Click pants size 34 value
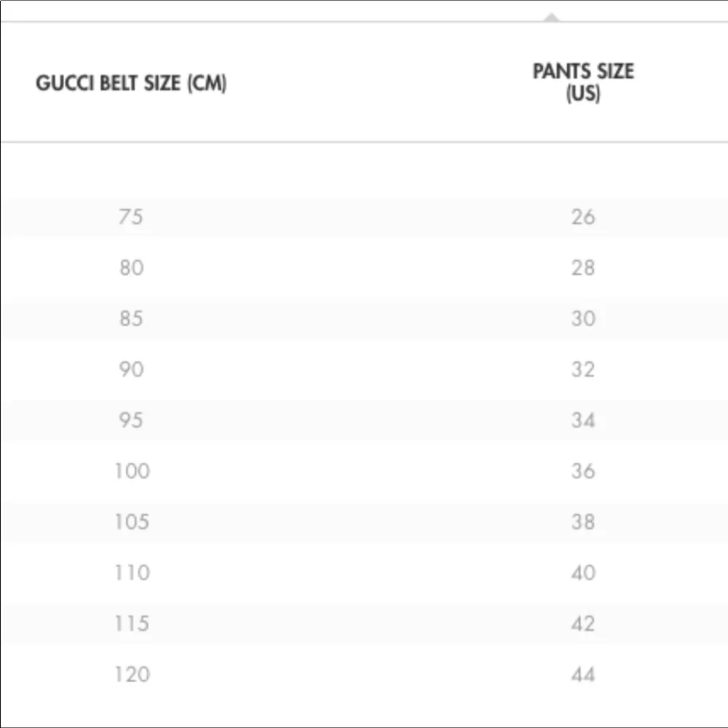The height and width of the screenshot is (728, 728). pyautogui.click(x=583, y=420)
